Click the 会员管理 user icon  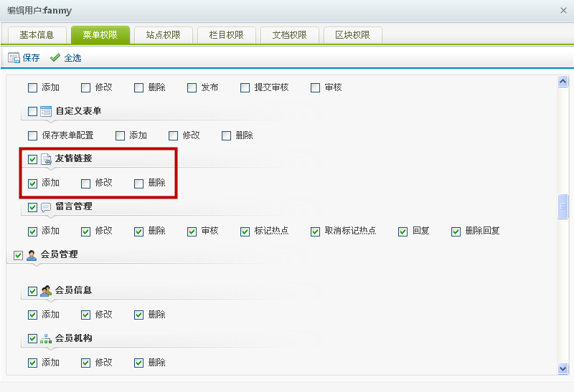[32, 254]
